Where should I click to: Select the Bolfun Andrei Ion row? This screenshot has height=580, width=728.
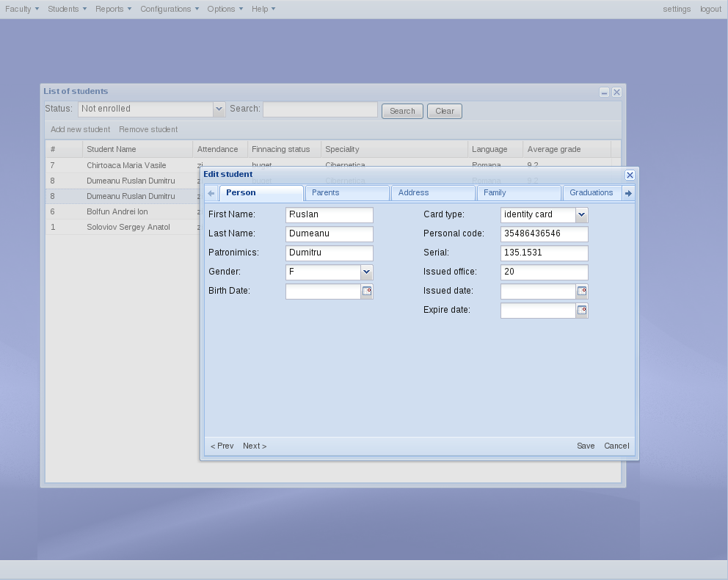click(117, 211)
